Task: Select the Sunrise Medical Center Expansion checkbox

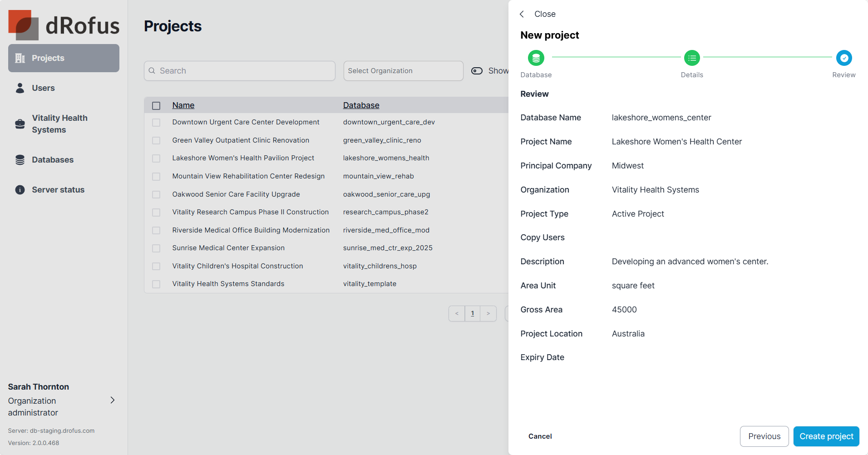Action: 156,248
